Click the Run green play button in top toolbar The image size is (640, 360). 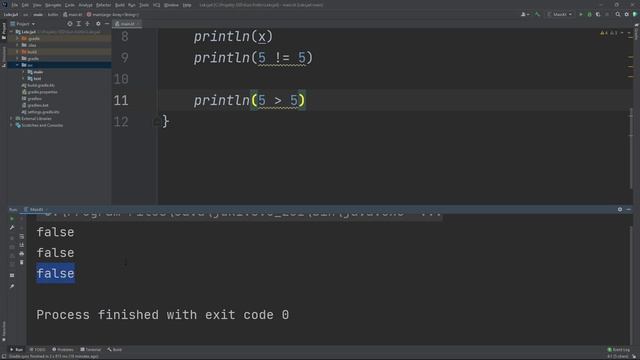[581, 14]
